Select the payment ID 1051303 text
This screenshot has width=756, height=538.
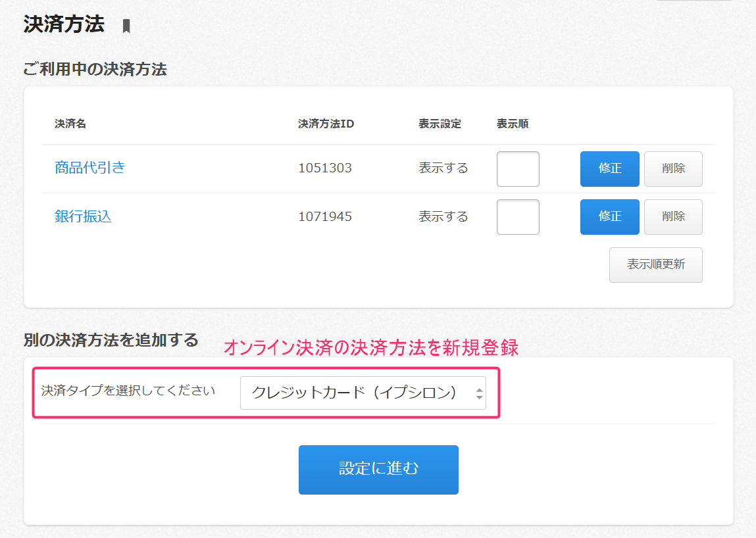pyautogui.click(x=325, y=168)
